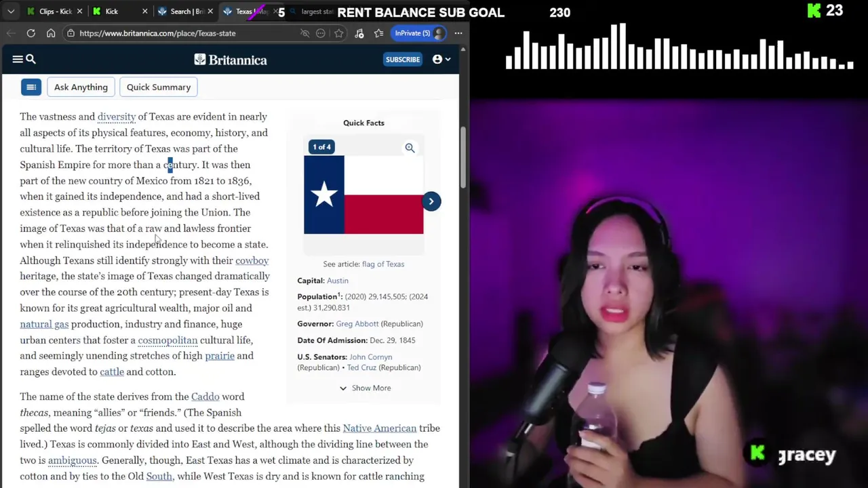Image resolution: width=868 pixels, height=488 pixels.
Task: Open the user account dropdown
Action: click(x=441, y=60)
